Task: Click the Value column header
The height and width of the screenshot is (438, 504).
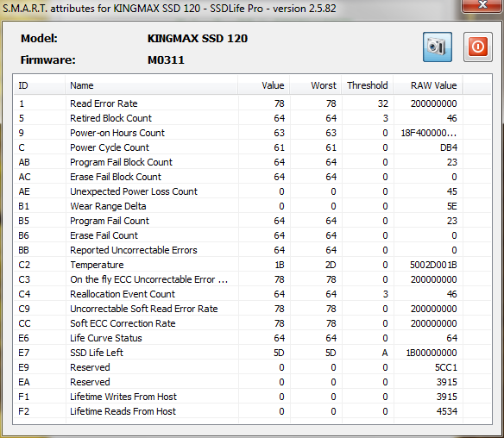Action: 264,85
